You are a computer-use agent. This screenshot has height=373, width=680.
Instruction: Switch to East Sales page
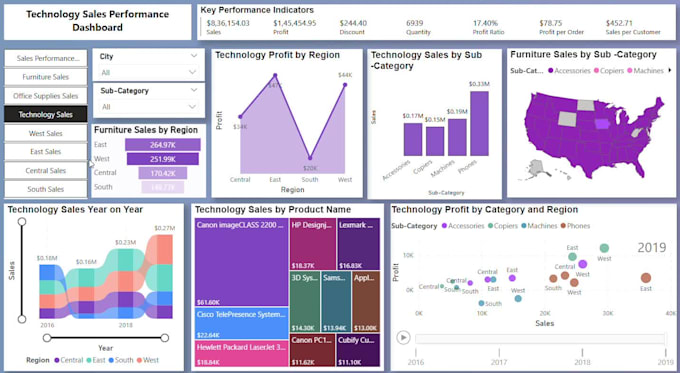pos(46,151)
